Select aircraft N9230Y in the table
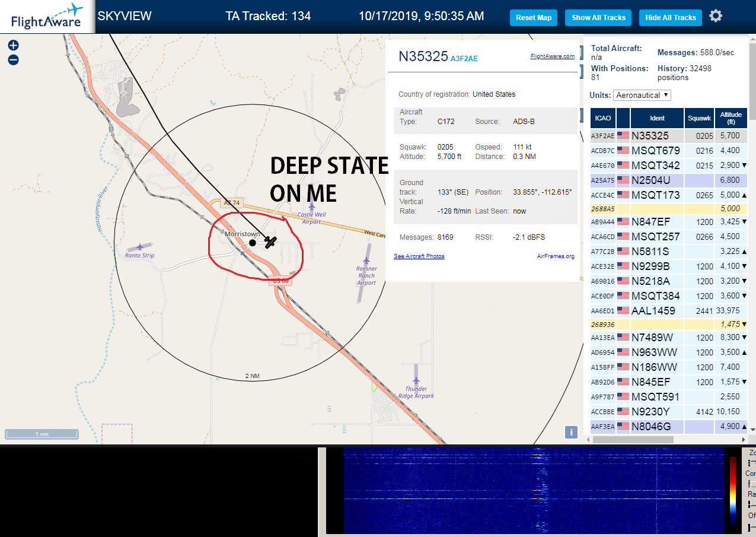 pos(669,412)
